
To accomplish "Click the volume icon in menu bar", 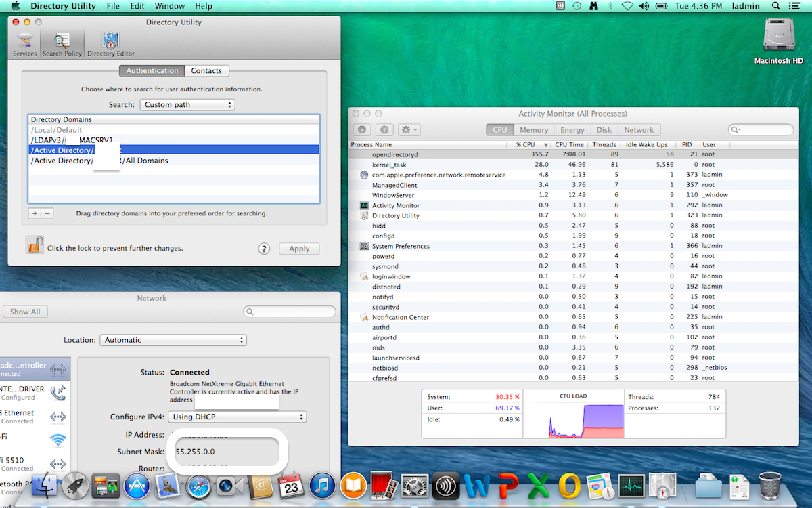I will coord(644,6).
